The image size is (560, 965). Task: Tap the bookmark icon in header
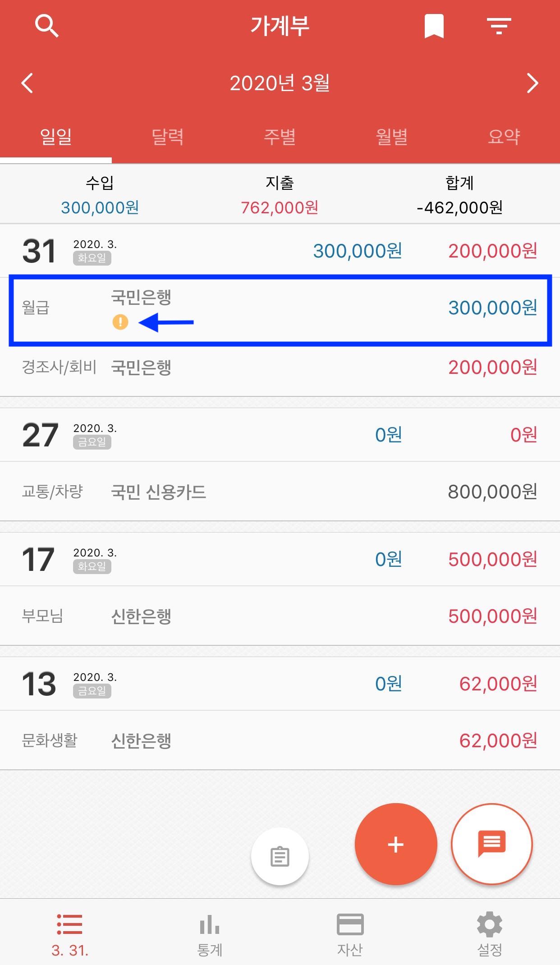(434, 26)
